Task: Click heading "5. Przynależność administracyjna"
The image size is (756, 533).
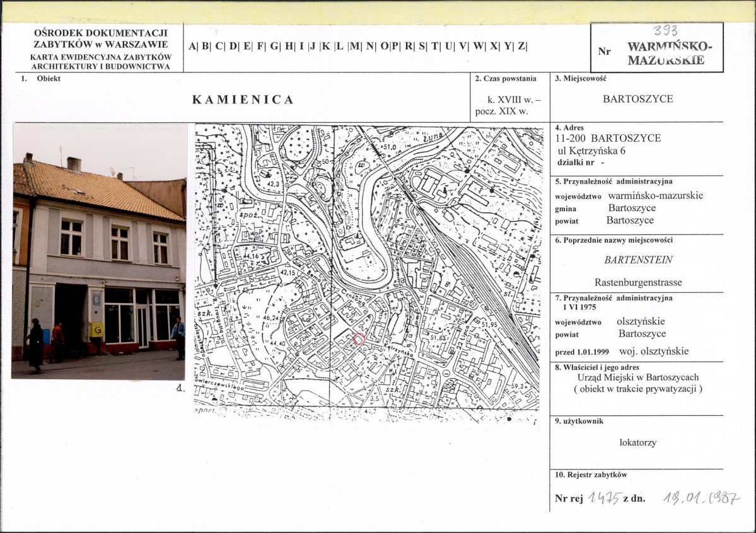Action: (x=614, y=181)
